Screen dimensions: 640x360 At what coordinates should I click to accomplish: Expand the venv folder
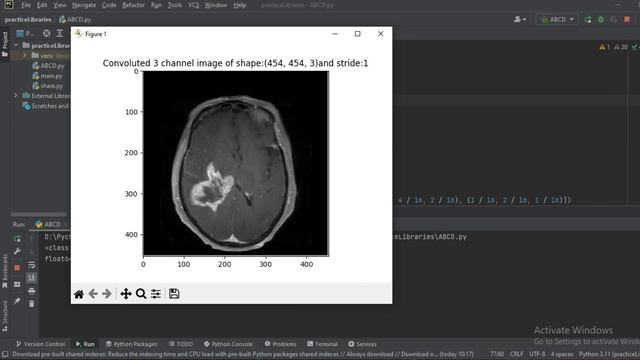tap(24, 56)
